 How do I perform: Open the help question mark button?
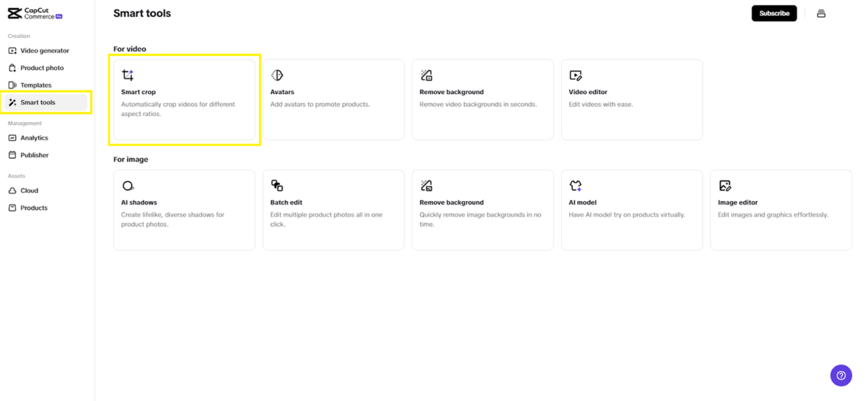tap(841, 375)
